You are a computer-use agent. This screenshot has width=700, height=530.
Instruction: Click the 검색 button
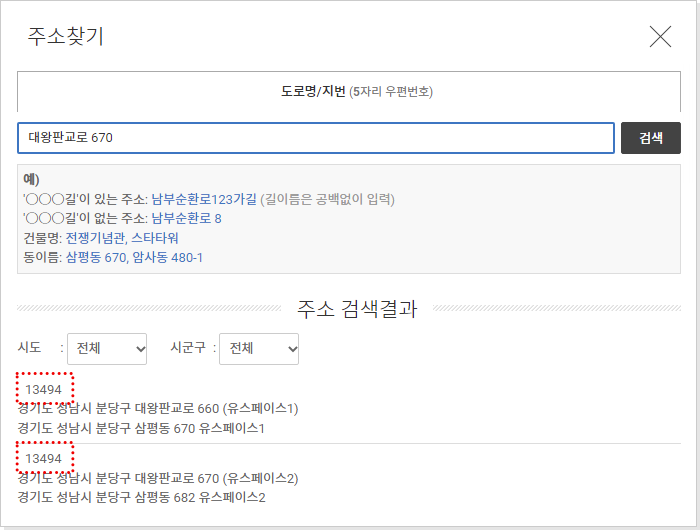[x=650, y=138]
